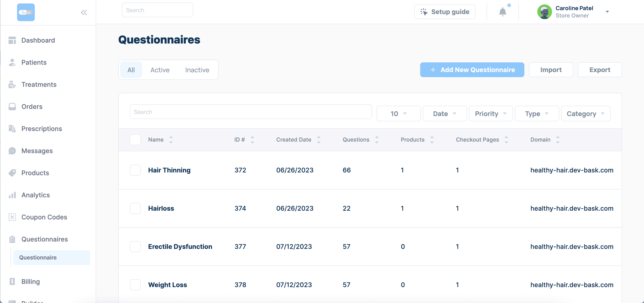
Task: Toggle the select-all header checkbox
Action: pos(135,140)
